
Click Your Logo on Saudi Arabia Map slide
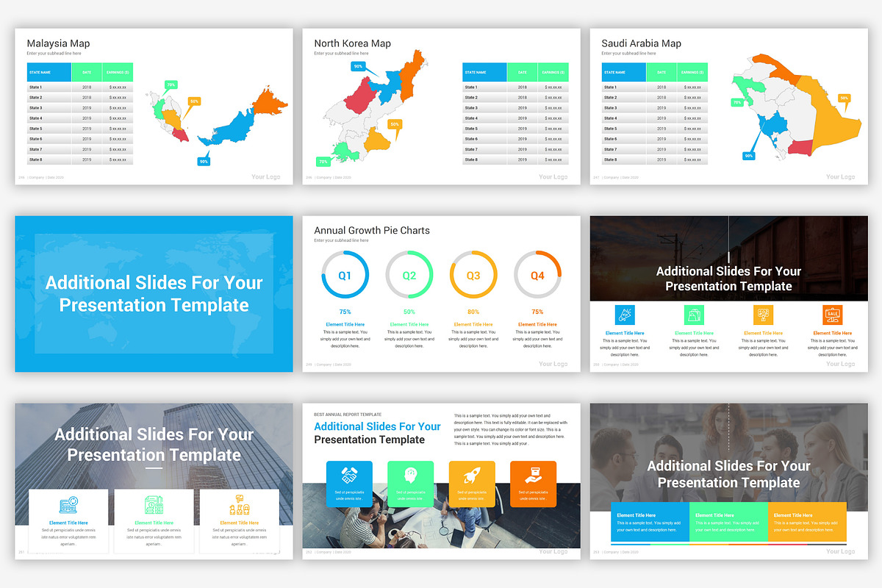(x=840, y=177)
